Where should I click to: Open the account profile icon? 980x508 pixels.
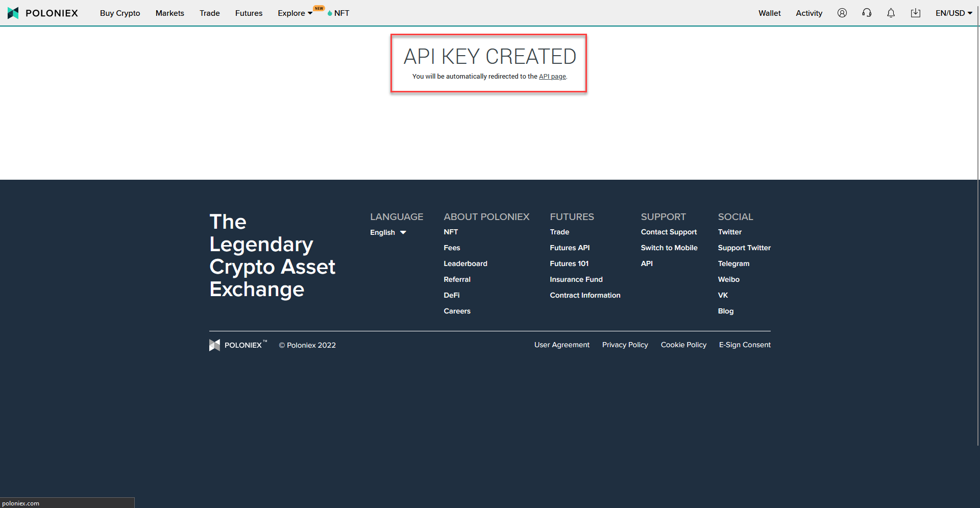click(842, 13)
